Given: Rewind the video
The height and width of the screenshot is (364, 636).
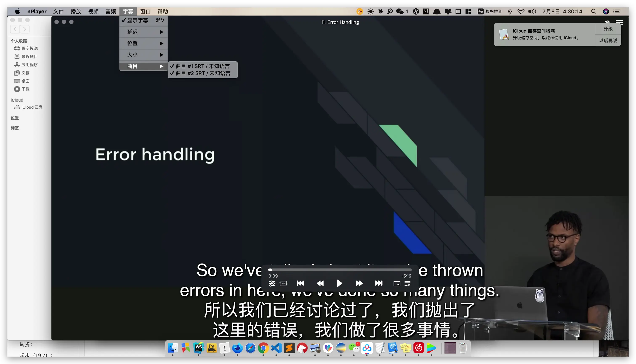Looking at the screenshot, I should click(x=320, y=283).
